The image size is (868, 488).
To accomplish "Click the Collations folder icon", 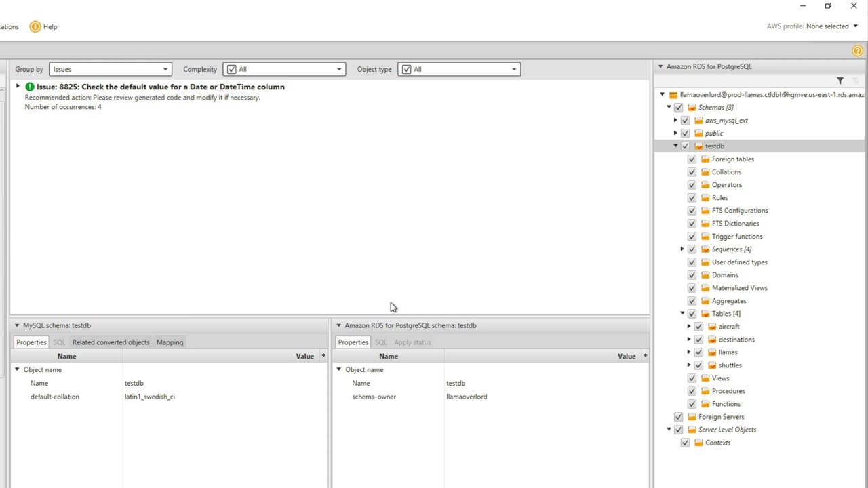I will [x=705, y=172].
